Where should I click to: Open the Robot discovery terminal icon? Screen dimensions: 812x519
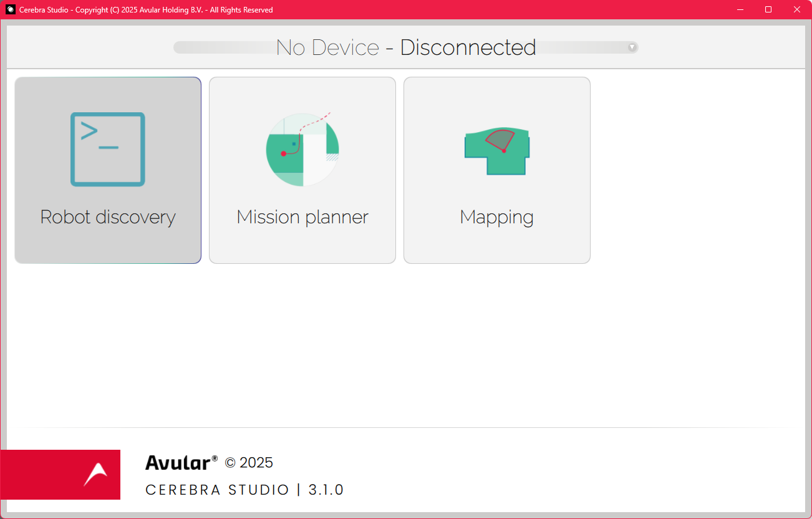click(x=108, y=149)
